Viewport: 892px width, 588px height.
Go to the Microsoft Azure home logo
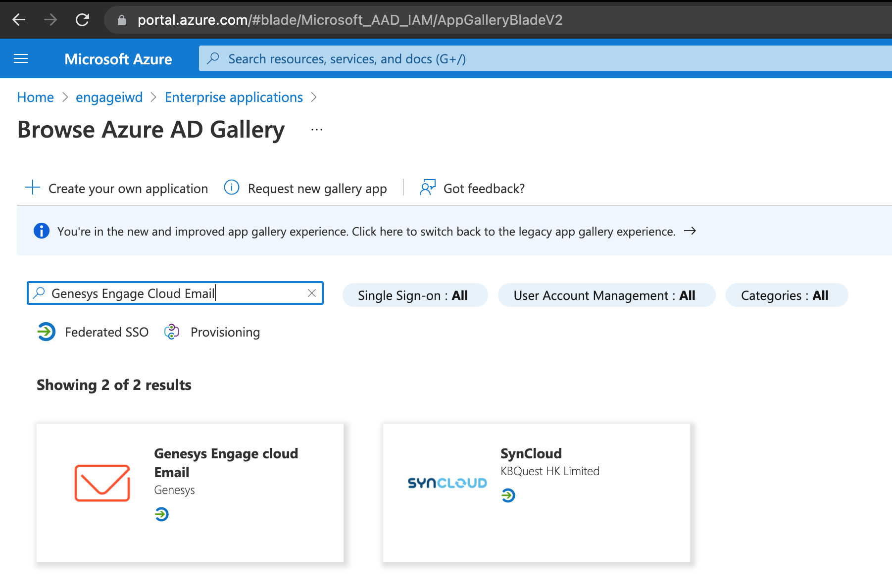point(118,59)
